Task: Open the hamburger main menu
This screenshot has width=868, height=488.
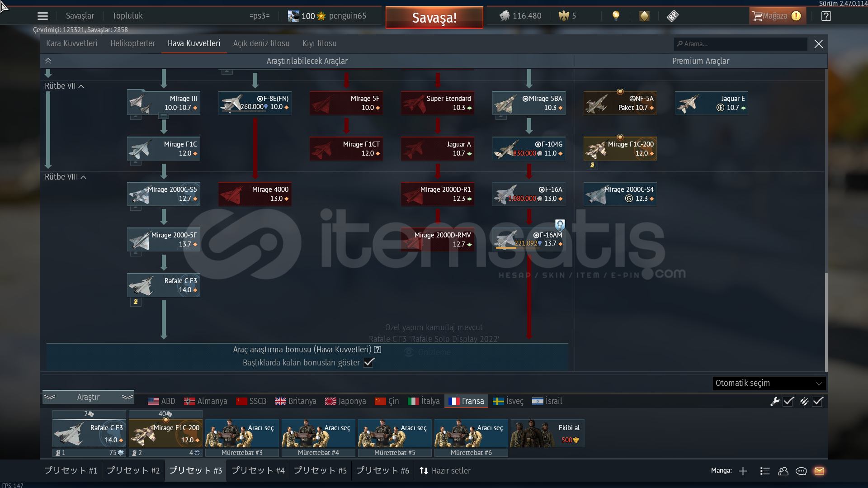Action: point(42,16)
